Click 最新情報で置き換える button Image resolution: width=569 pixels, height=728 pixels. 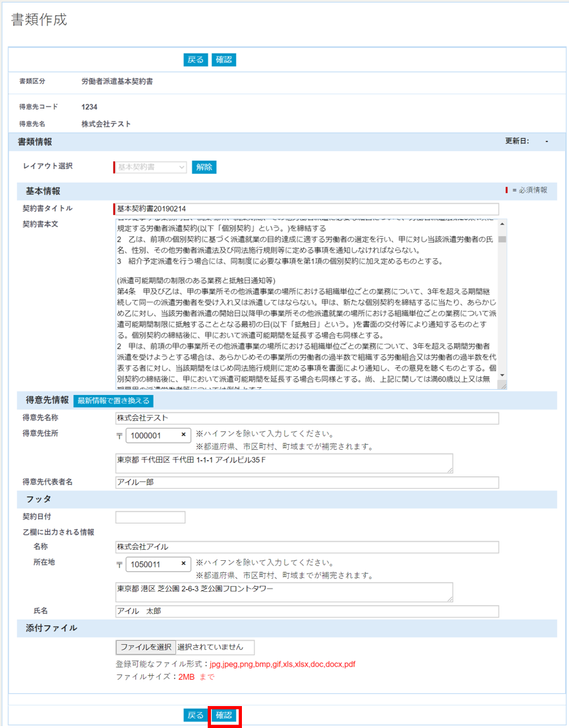pyautogui.click(x=114, y=401)
